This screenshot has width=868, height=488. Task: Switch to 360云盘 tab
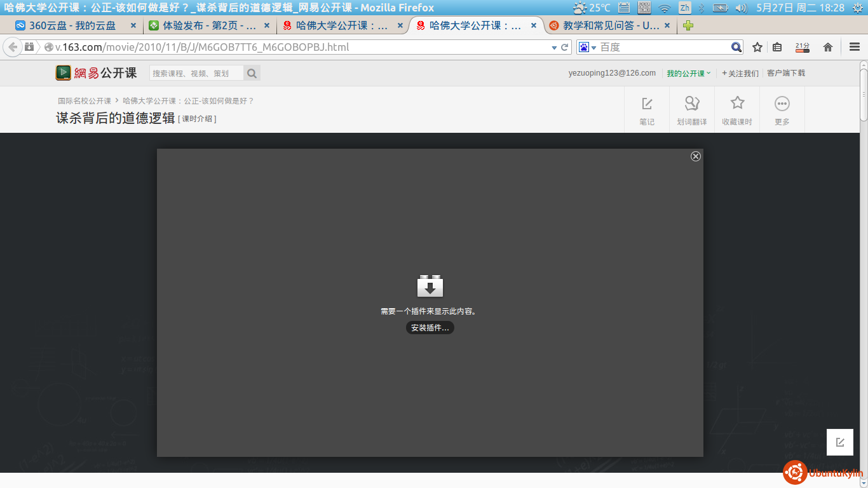(72, 25)
